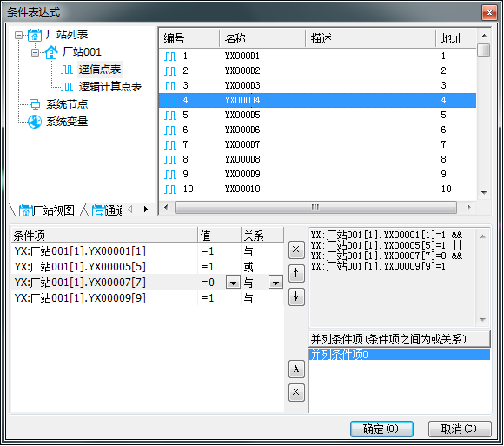The height and width of the screenshot is (446, 504).
Task: Switch to the 厂站视图 tab
Action: tap(47, 210)
